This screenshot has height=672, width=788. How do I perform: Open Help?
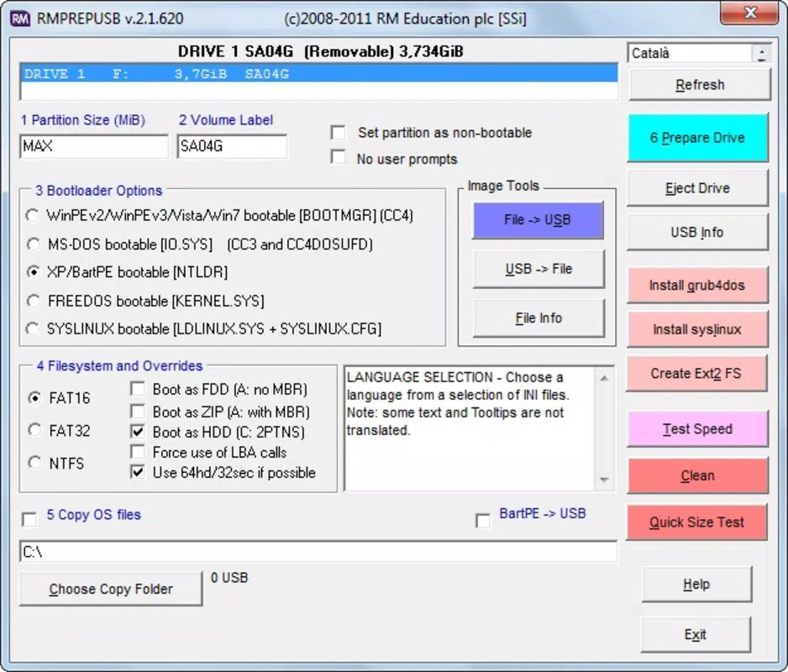click(x=696, y=584)
